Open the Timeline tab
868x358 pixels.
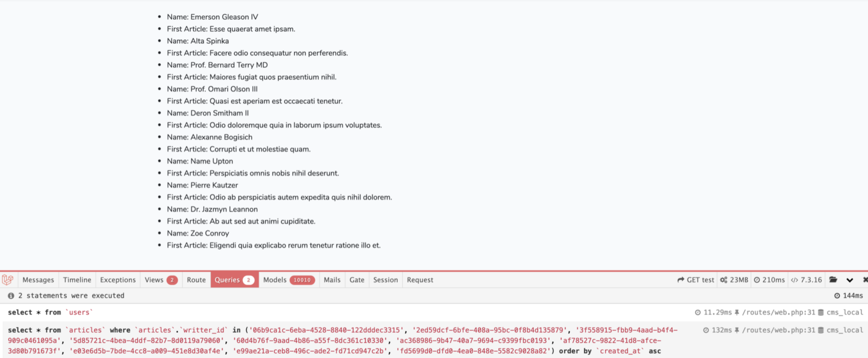pyautogui.click(x=77, y=280)
